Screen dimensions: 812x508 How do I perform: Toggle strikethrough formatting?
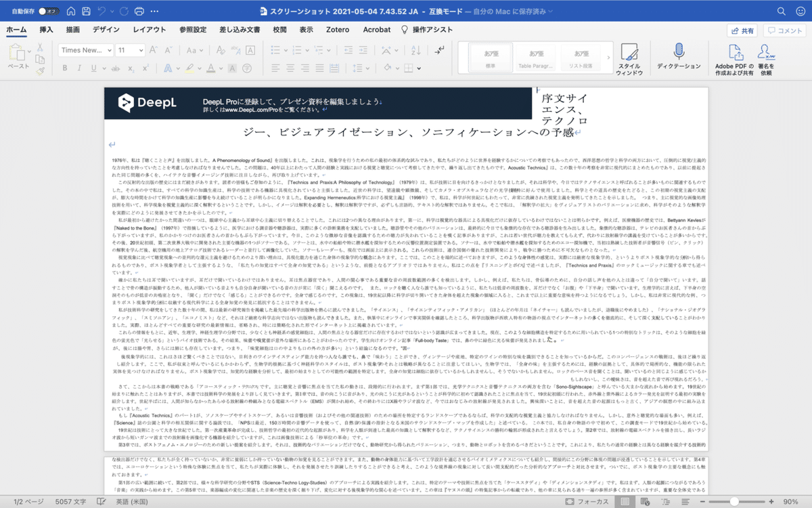coord(115,68)
